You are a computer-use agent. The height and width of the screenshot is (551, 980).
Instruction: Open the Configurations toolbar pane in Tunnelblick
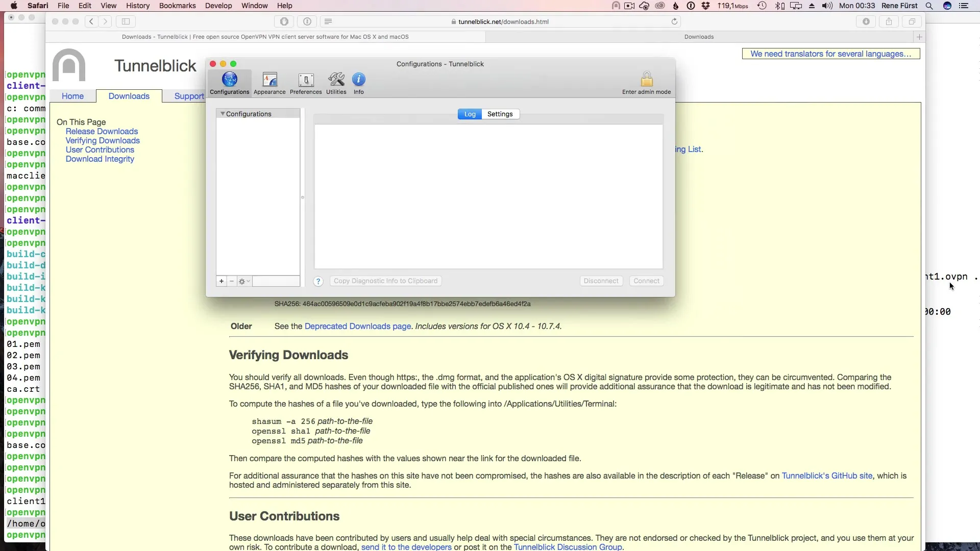[230, 83]
